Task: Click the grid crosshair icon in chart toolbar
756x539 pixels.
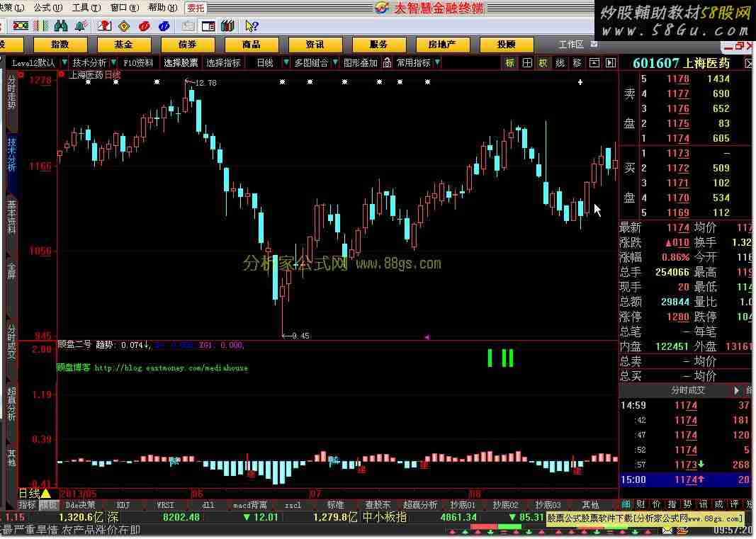Action: coord(527,62)
